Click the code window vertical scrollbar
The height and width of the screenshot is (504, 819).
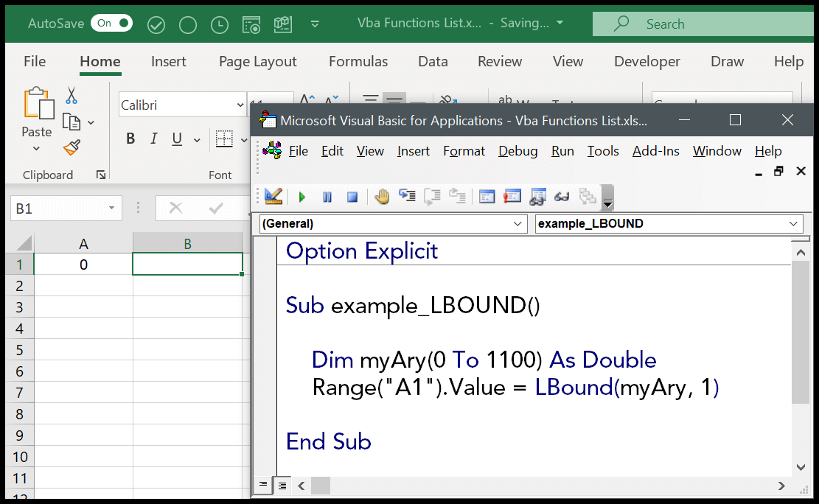(x=801, y=332)
